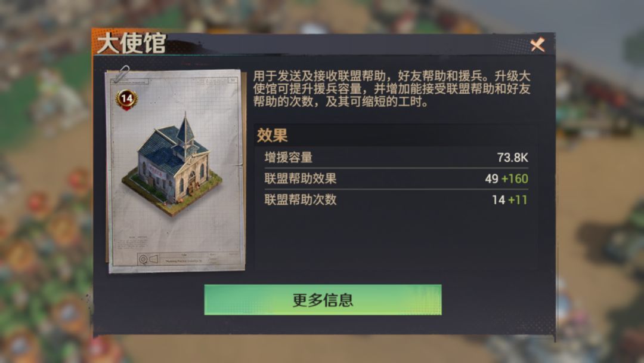Screen dimensions: 644x363
Task: Tap the empty area below effects list
Action: tap(395, 239)
